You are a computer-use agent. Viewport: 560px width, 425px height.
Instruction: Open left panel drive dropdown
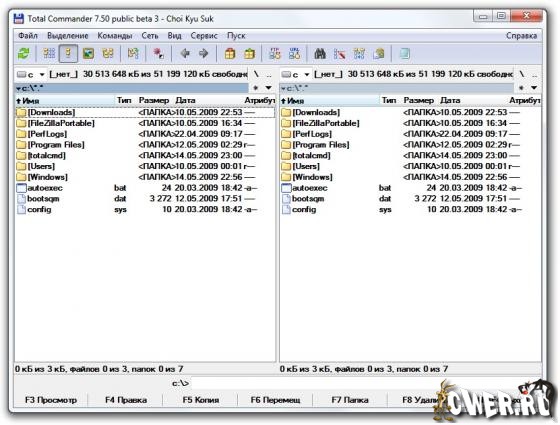coord(31,74)
